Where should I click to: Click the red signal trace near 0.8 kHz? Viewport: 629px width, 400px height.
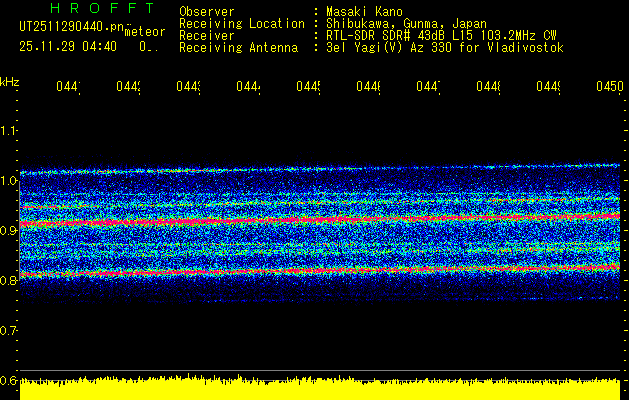pos(300,271)
